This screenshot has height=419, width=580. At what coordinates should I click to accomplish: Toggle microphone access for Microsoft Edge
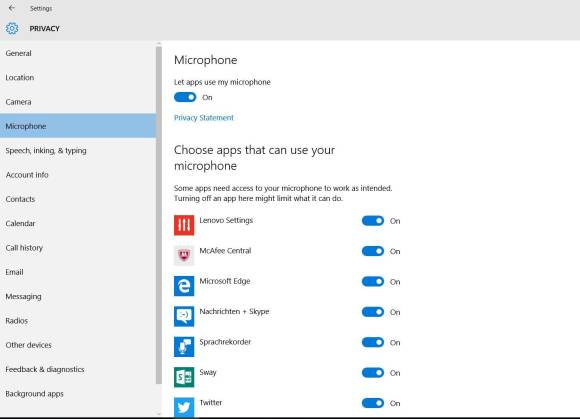click(373, 281)
